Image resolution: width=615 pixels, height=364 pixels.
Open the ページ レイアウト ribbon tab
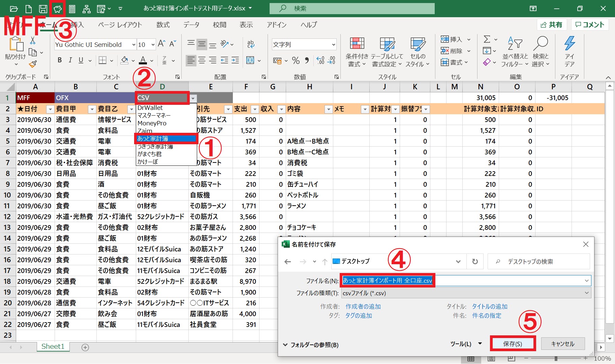coord(120,25)
